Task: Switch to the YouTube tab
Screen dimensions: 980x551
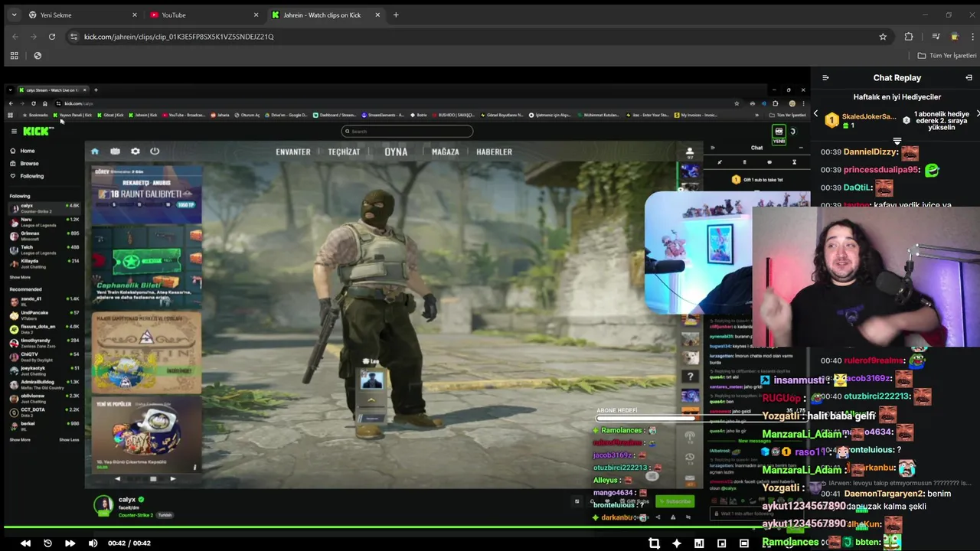Action: point(204,15)
